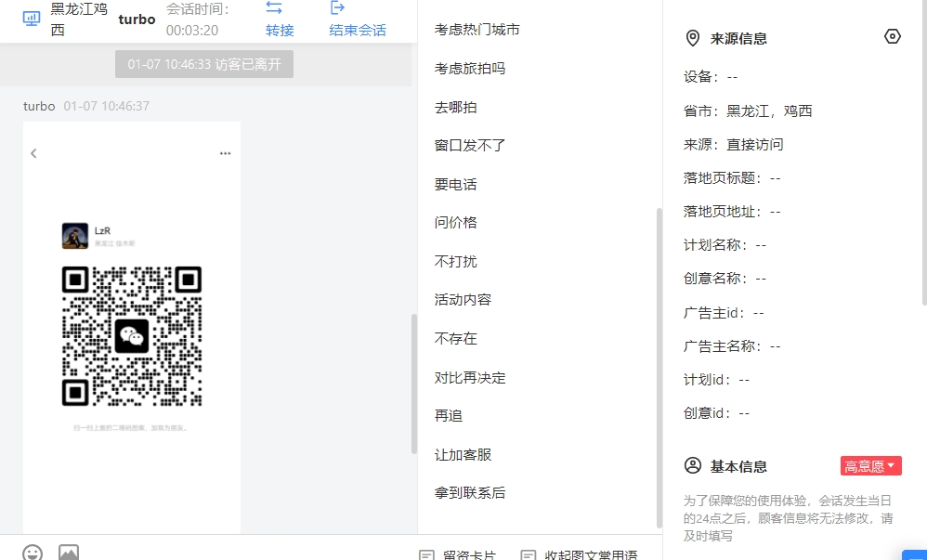Select quick reply 考虑热门城市
Viewport: 927px width, 560px height.
click(x=477, y=30)
